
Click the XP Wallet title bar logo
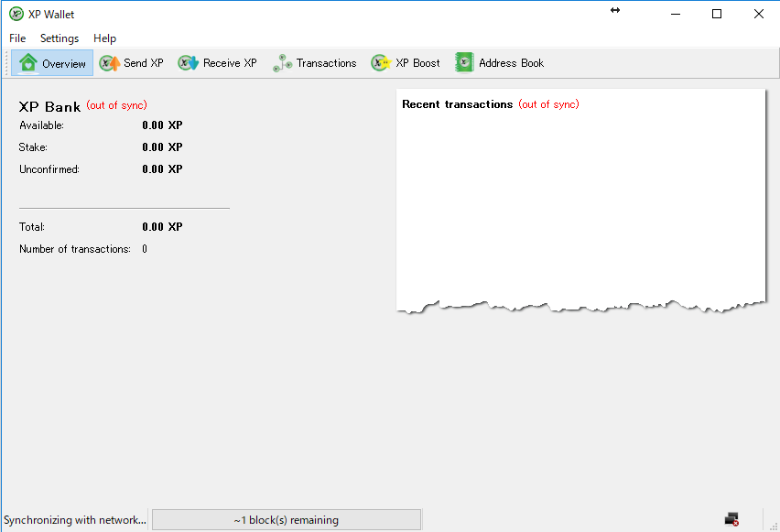(16, 14)
